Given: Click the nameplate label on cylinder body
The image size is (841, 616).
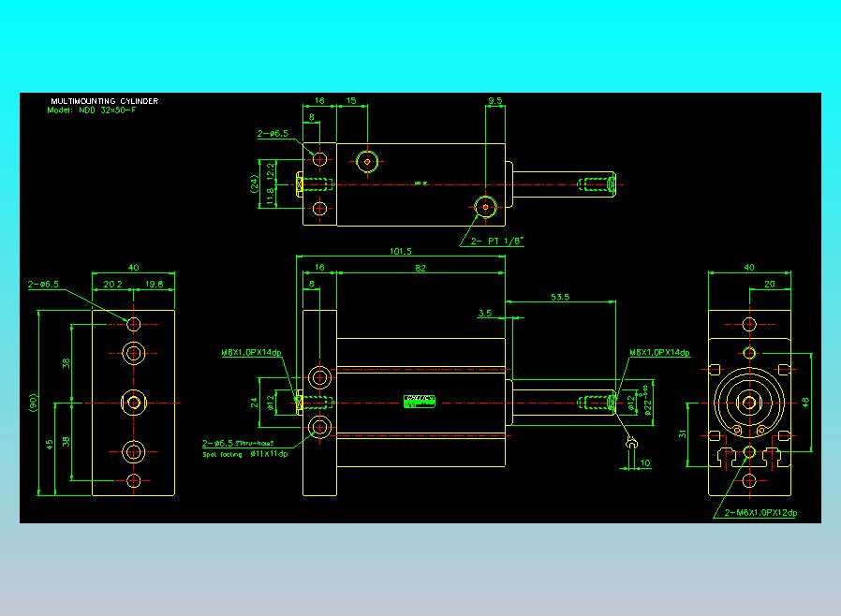Looking at the screenshot, I should 420,401.
